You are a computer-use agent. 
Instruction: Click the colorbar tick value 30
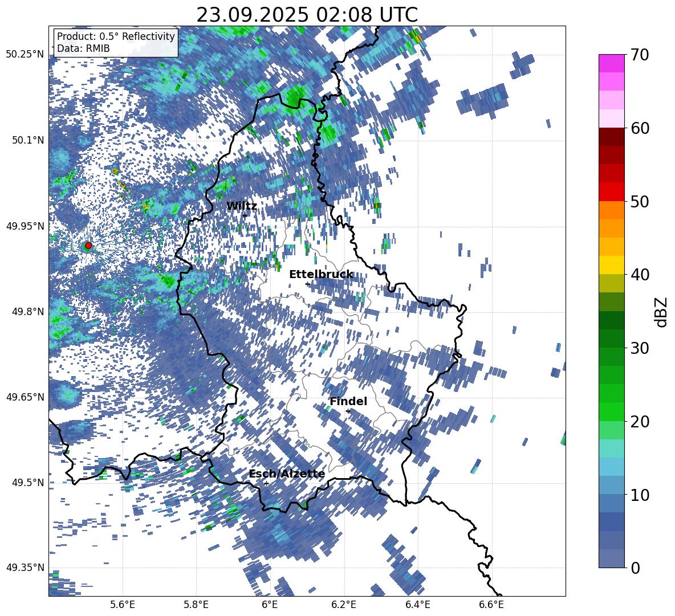tap(640, 348)
